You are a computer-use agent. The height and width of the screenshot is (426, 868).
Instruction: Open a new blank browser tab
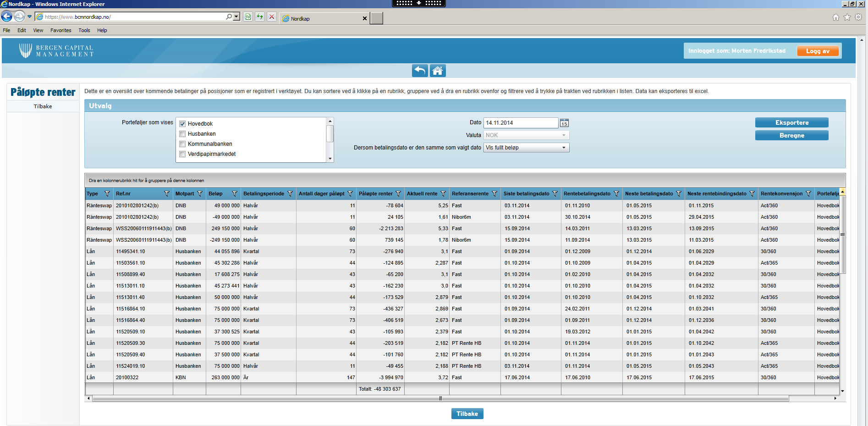(x=377, y=18)
